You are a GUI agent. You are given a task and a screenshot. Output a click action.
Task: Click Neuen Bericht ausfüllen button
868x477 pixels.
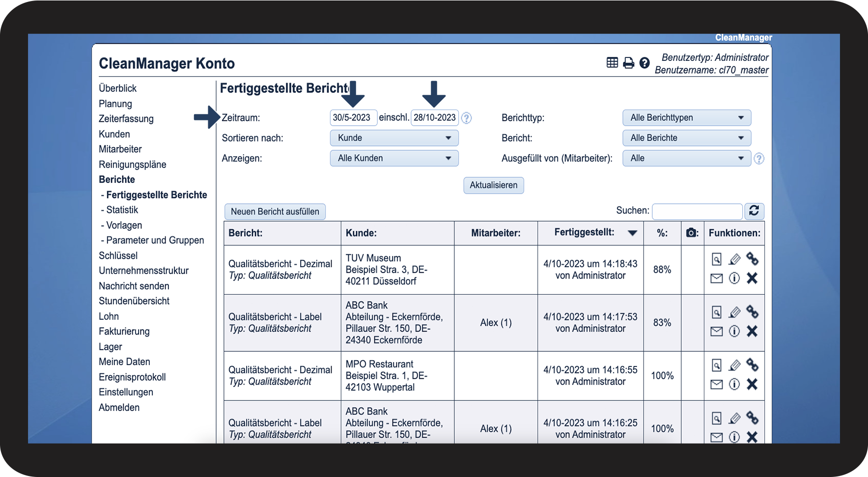[x=275, y=212]
